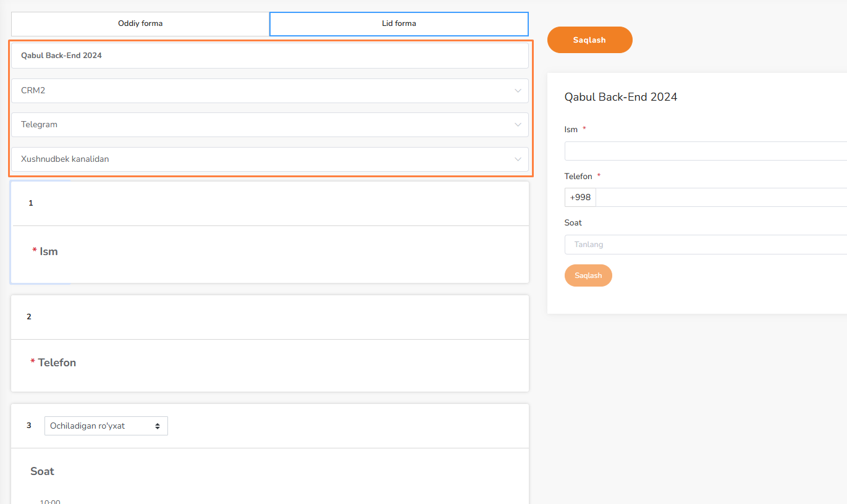Click the Ism text input in preview
Viewport: 847px width, 504px height.
point(704,151)
